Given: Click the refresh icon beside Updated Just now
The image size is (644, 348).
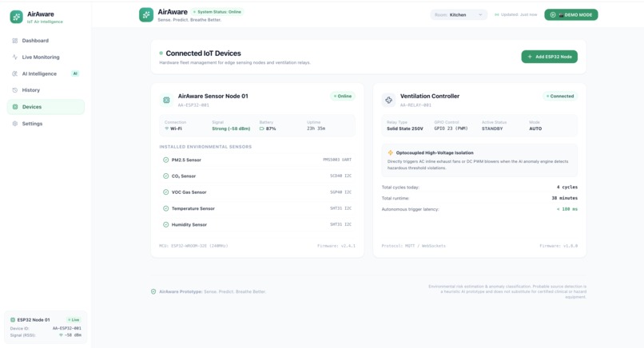Looking at the screenshot, I should pos(496,15).
